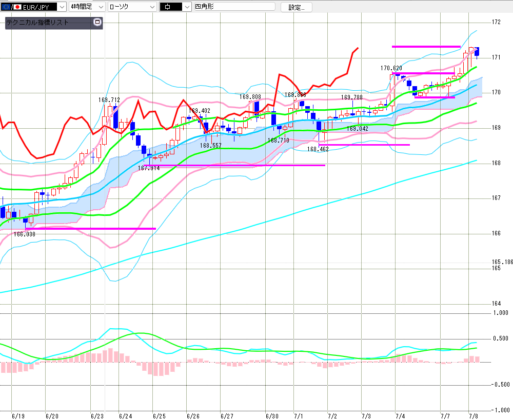513x420 pixels.
Task: Click the 168.710 low price label
Action: tap(279, 141)
